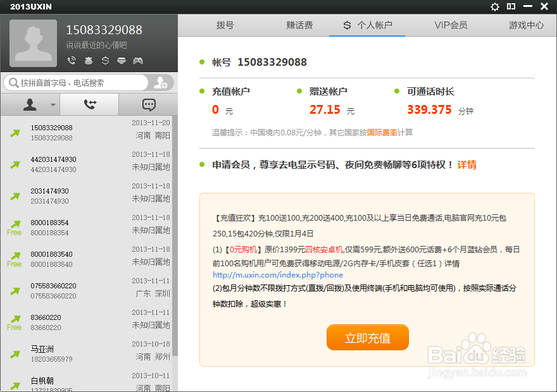Click the dollar account icon under profile

[105, 61]
